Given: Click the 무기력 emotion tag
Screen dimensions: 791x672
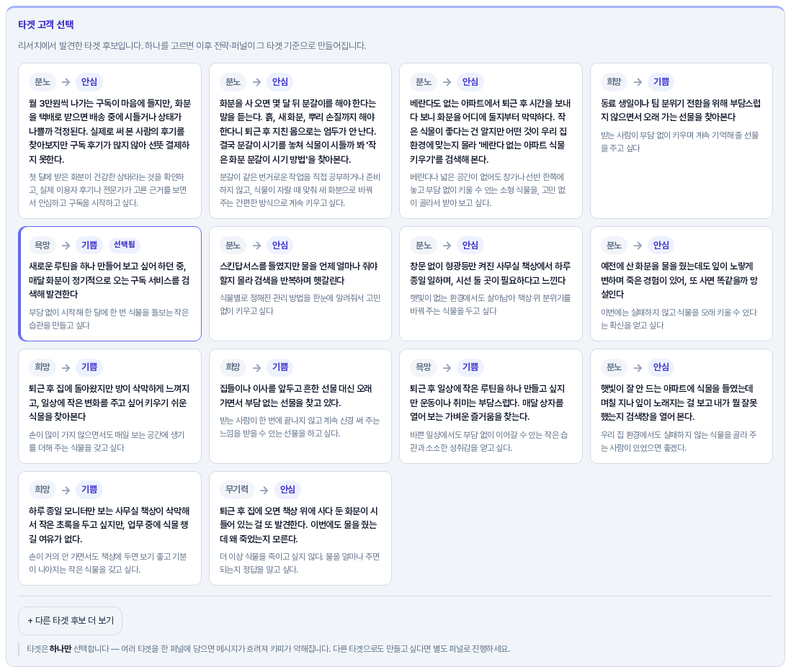Looking at the screenshot, I should [x=236, y=489].
